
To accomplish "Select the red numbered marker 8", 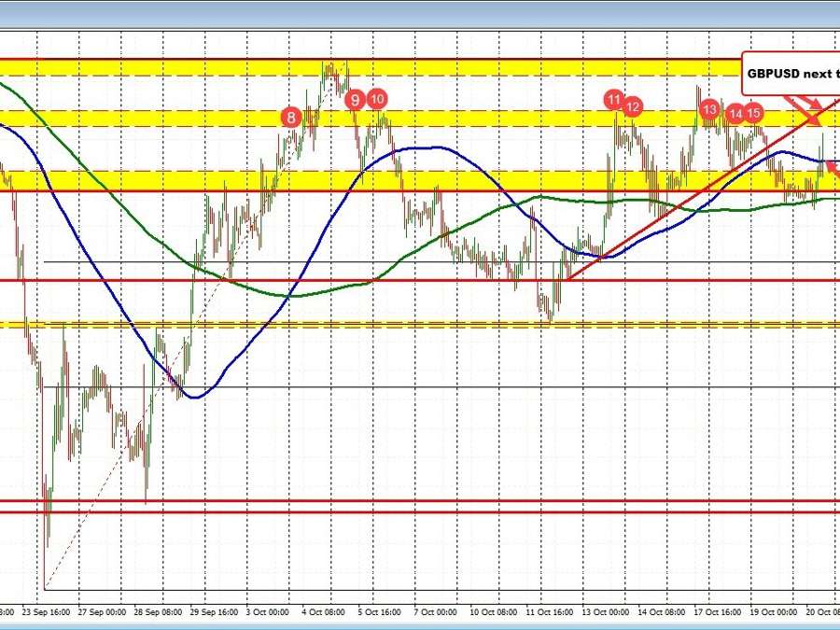I will [290, 118].
